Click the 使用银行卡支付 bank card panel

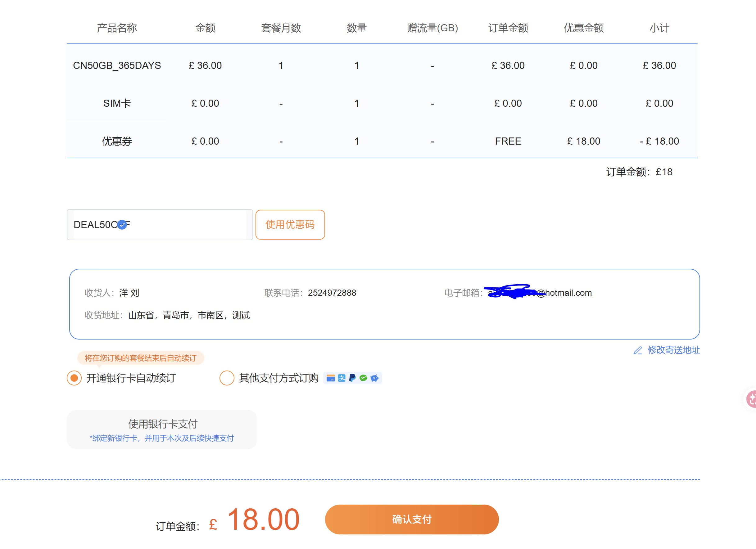tap(162, 430)
